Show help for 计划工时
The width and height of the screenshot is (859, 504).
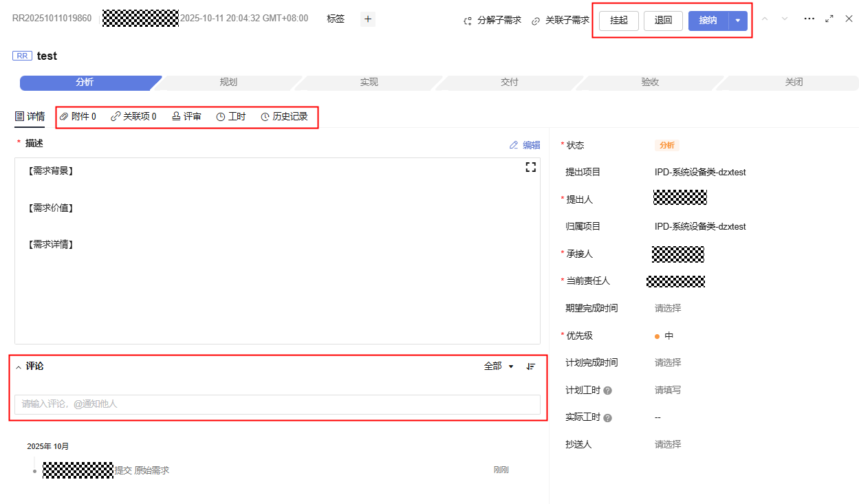click(607, 391)
